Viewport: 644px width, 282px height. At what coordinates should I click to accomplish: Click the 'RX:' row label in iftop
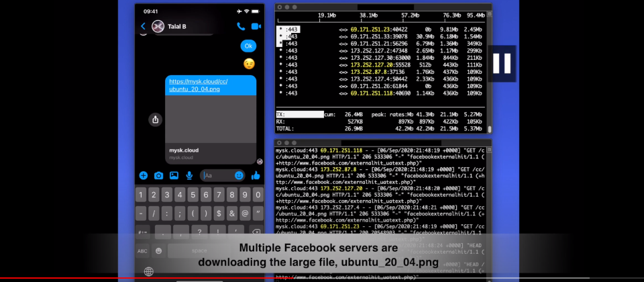point(280,122)
